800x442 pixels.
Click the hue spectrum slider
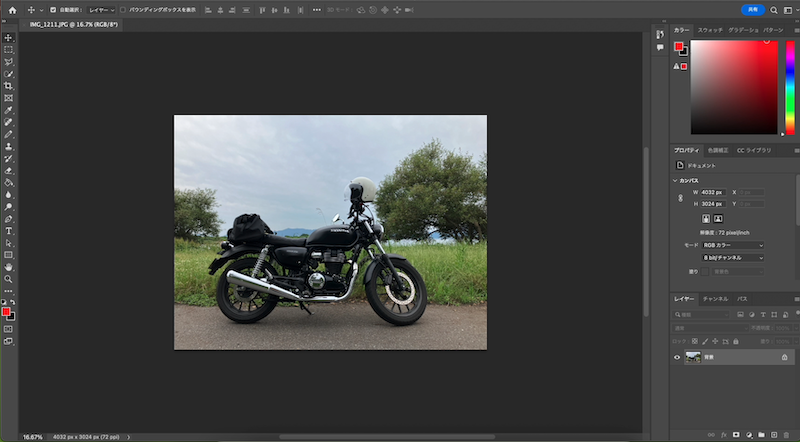pyautogui.click(x=790, y=87)
